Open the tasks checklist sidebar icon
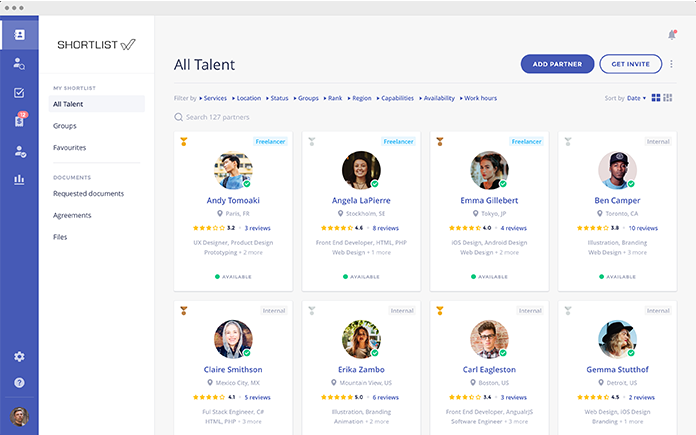 coord(19,93)
